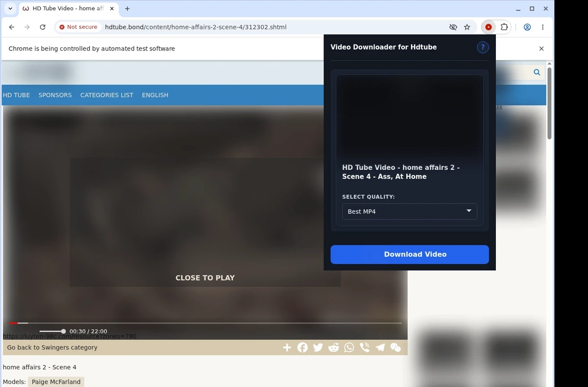Click the plus share icon
The height and width of the screenshot is (387, 588).
click(x=287, y=347)
